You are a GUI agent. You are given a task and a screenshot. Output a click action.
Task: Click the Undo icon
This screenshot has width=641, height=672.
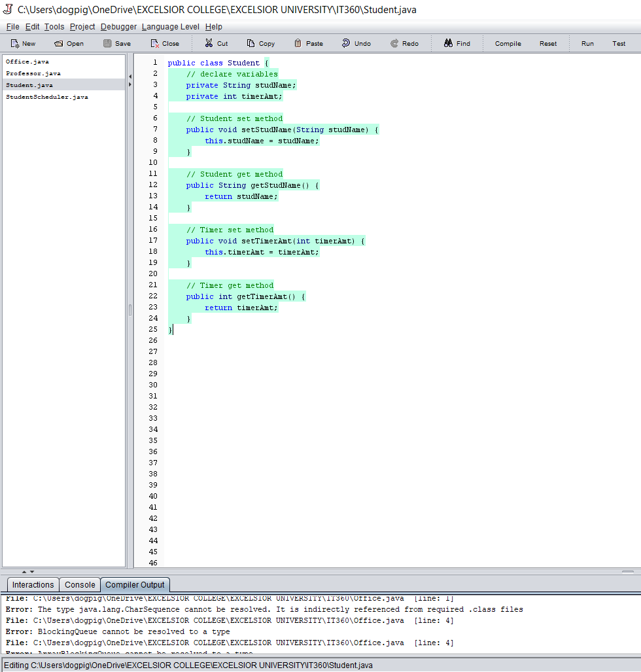tap(345, 43)
